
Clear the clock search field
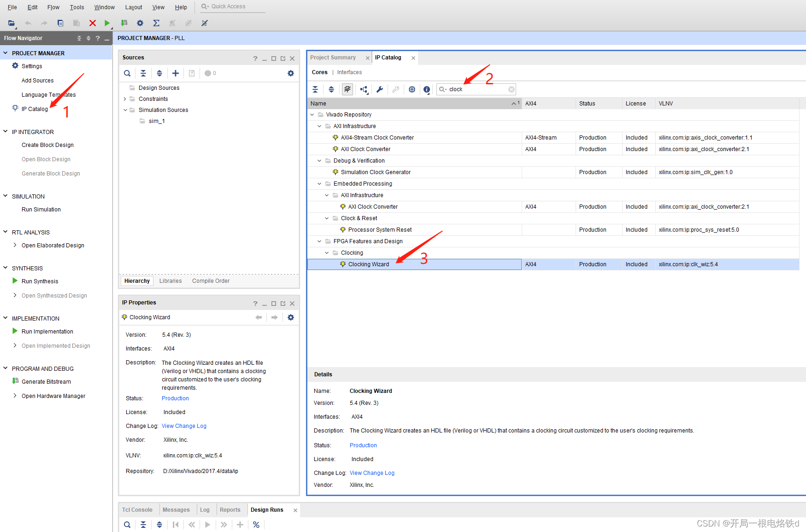[512, 89]
